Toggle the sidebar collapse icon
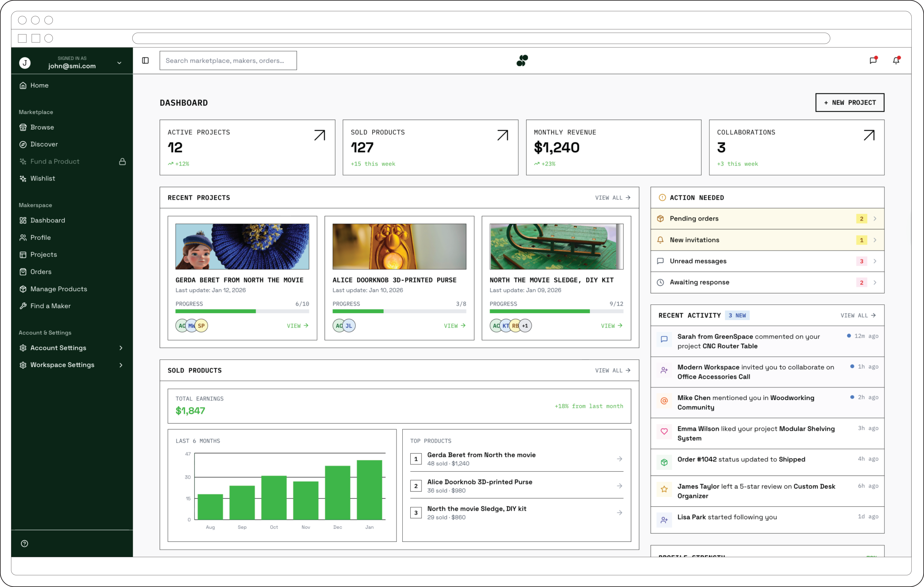Screen dimensions: 924x587 pyautogui.click(x=145, y=61)
